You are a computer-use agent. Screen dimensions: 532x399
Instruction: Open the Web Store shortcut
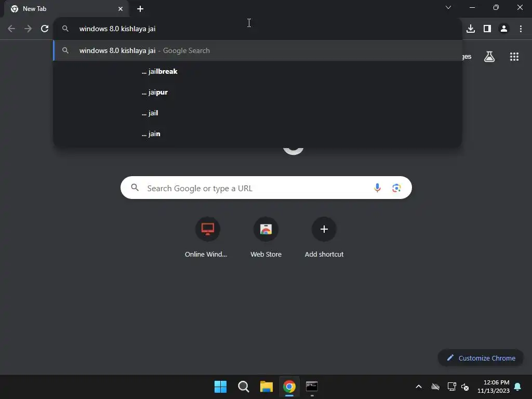point(266,237)
